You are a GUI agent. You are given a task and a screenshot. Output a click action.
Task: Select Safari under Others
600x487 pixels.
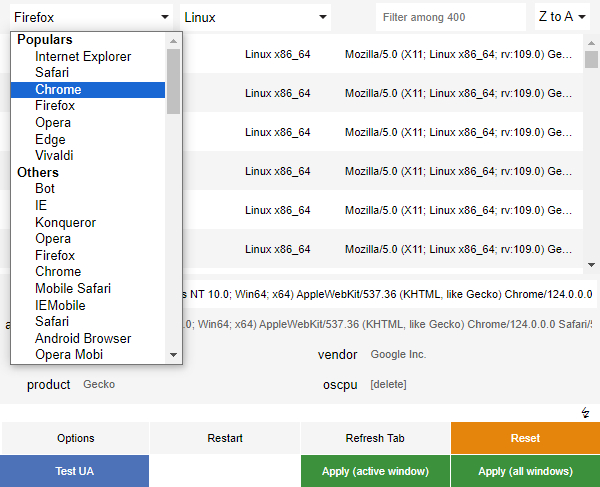coord(88,321)
